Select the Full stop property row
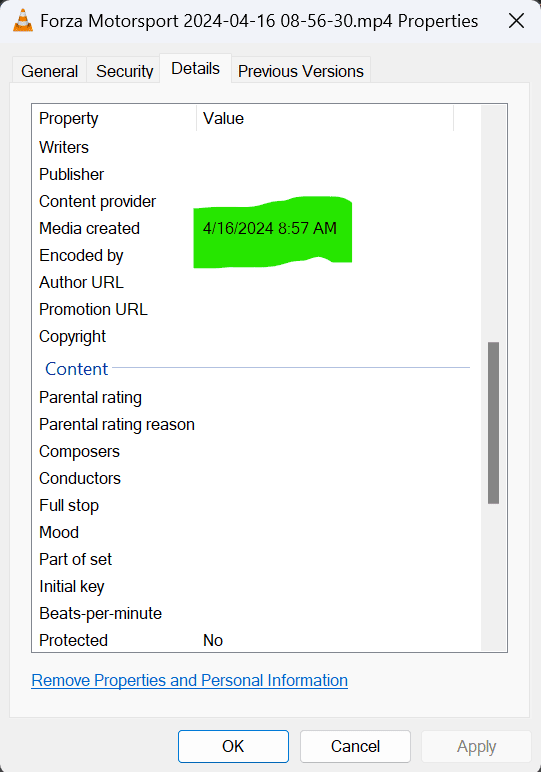 (256, 506)
